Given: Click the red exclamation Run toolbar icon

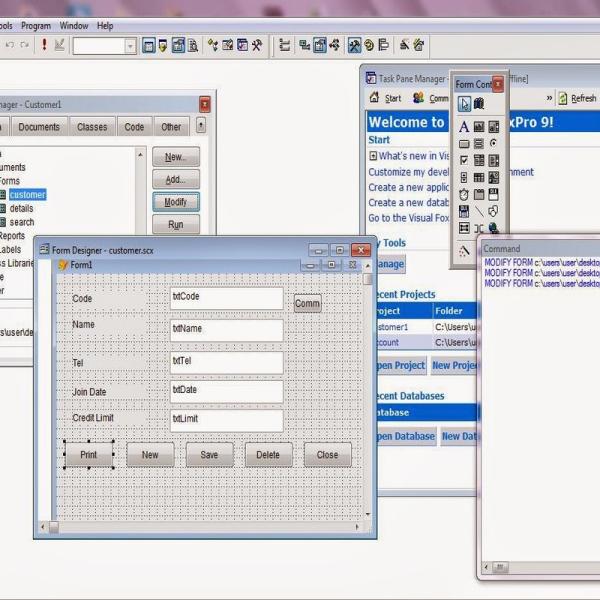Looking at the screenshot, I should click(x=44, y=45).
